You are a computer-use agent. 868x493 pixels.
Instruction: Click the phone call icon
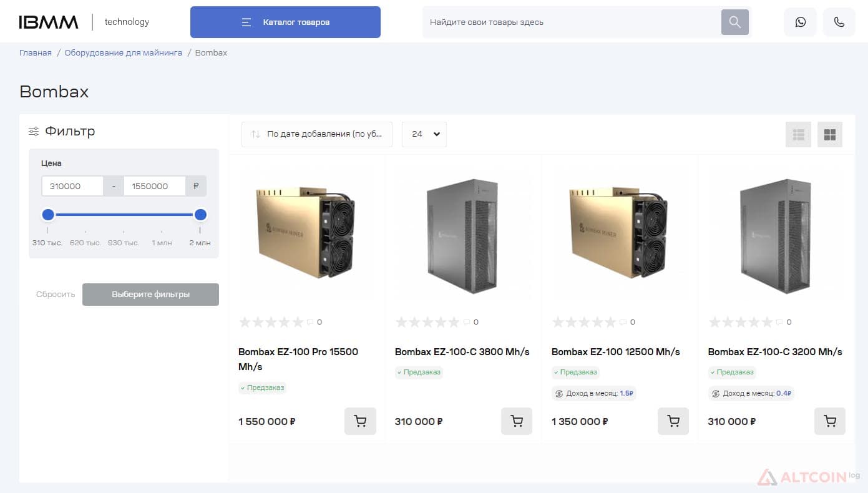click(839, 22)
